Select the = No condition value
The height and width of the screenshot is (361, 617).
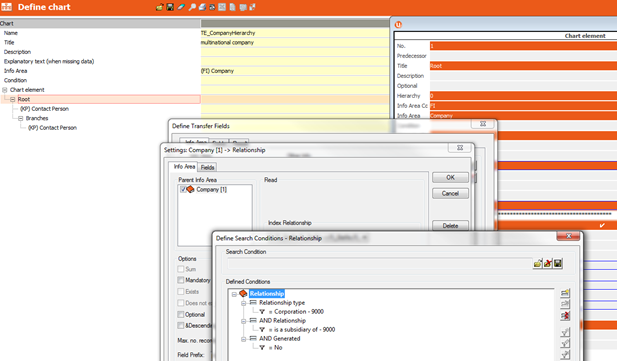coord(275,348)
